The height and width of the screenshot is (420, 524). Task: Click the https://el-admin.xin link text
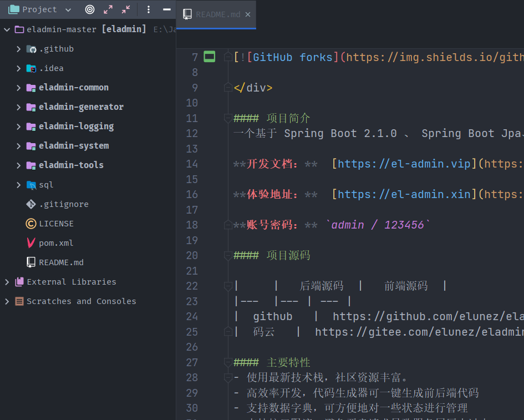(x=404, y=194)
